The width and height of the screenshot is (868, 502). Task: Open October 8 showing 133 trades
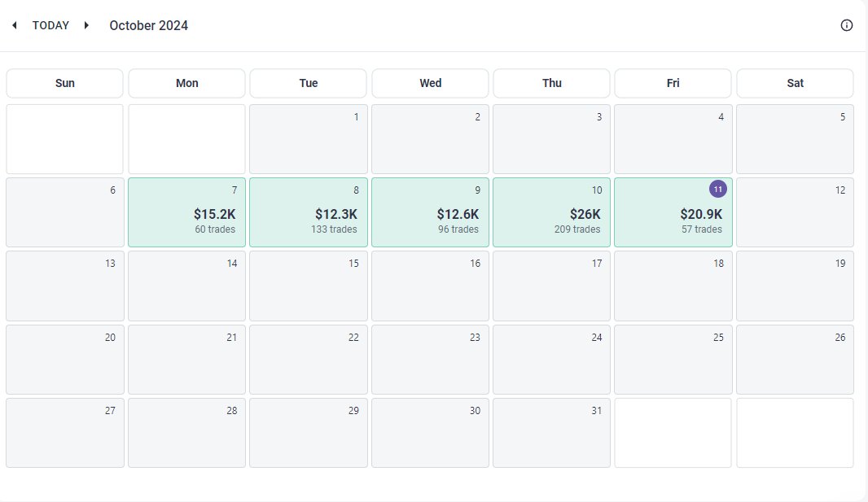click(309, 212)
